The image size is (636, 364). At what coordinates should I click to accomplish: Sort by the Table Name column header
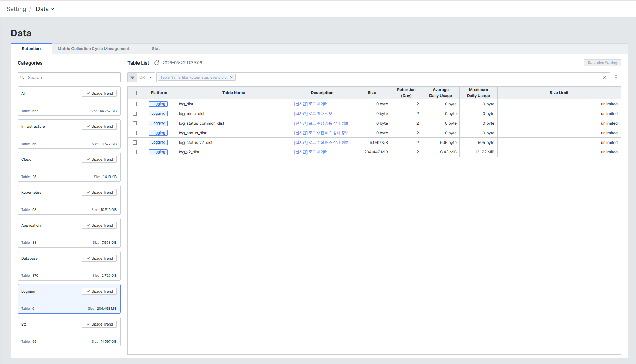[234, 93]
